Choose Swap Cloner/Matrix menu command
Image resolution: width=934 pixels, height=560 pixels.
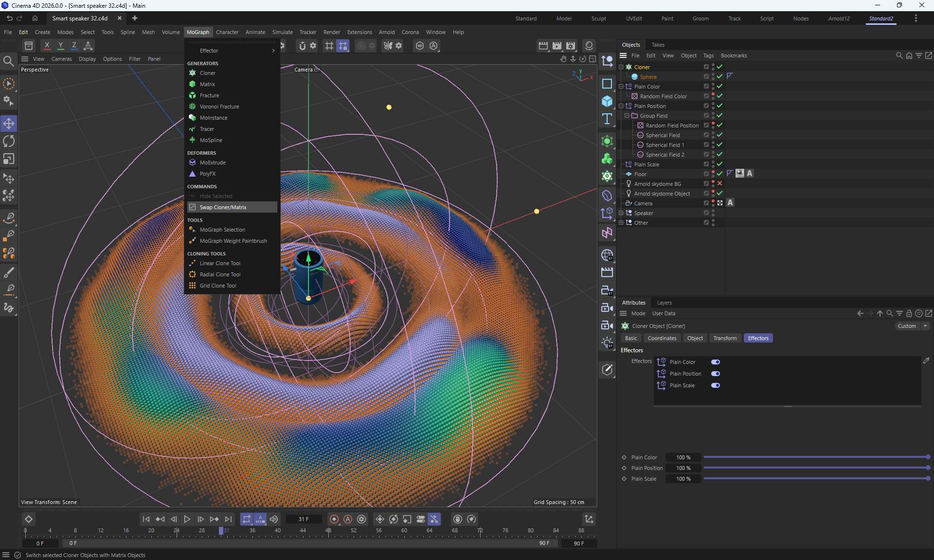223,207
